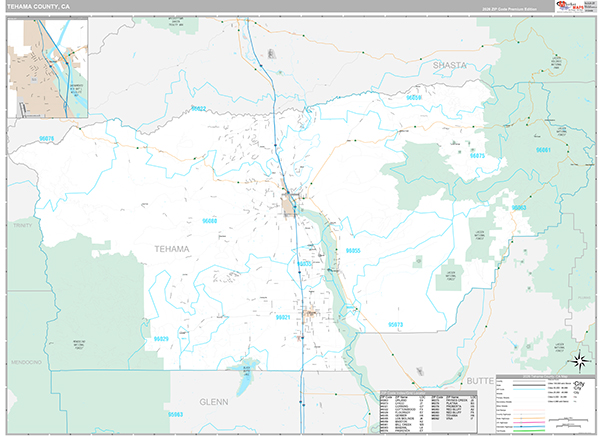Image resolution: width=600 pixels, height=436 pixels.
Task: Click ZIP code label 96061
Action: pos(543,150)
